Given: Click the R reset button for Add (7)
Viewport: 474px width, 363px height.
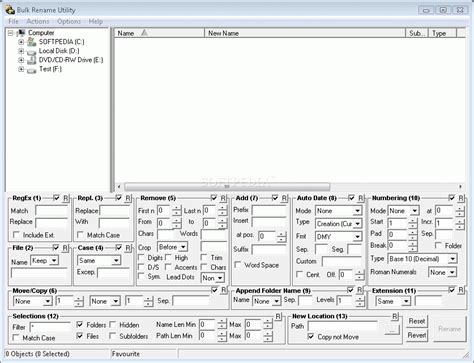Looking at the screenshot, I should tap(284, 198).
